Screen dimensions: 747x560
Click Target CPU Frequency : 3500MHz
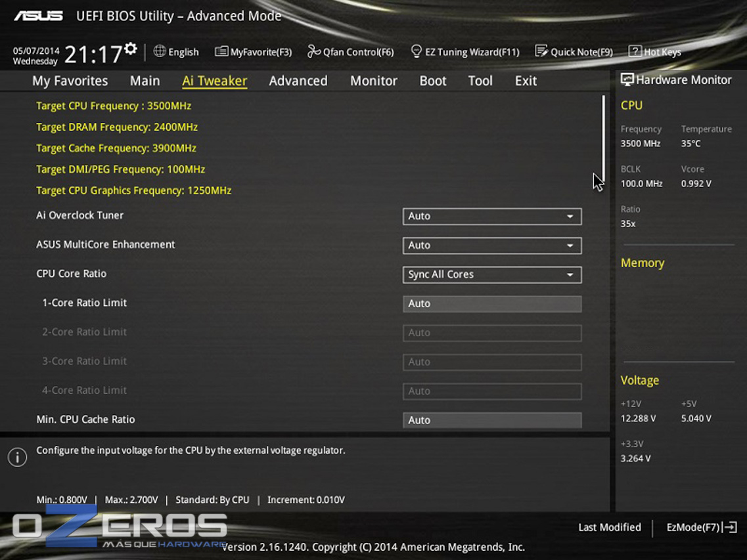pyautogui.click(x=114, y=106)
